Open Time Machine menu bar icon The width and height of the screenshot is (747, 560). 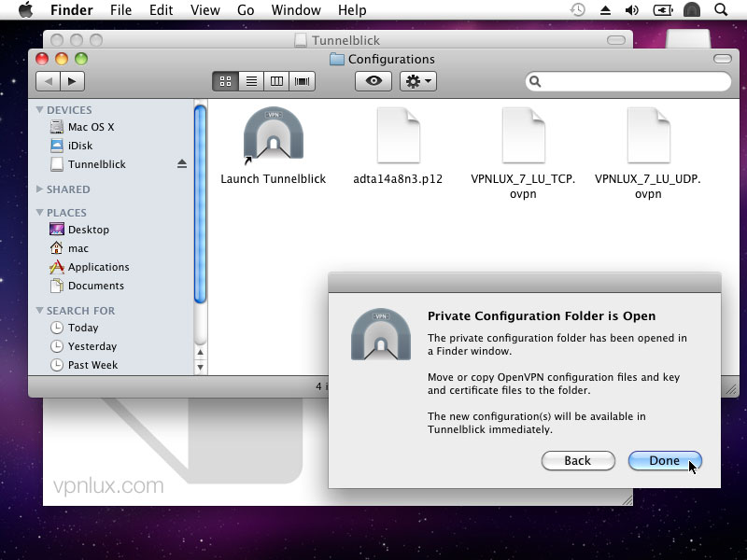[577, 9]
